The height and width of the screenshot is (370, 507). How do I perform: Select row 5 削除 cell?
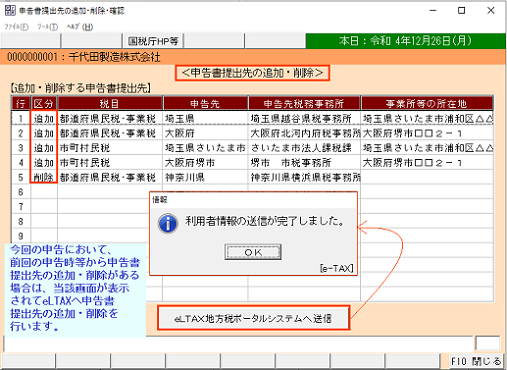(44, 177)
